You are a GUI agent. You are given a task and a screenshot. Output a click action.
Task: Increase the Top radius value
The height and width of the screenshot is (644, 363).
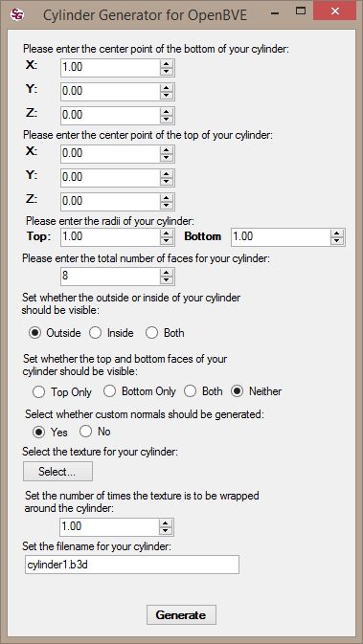(166, 233)
